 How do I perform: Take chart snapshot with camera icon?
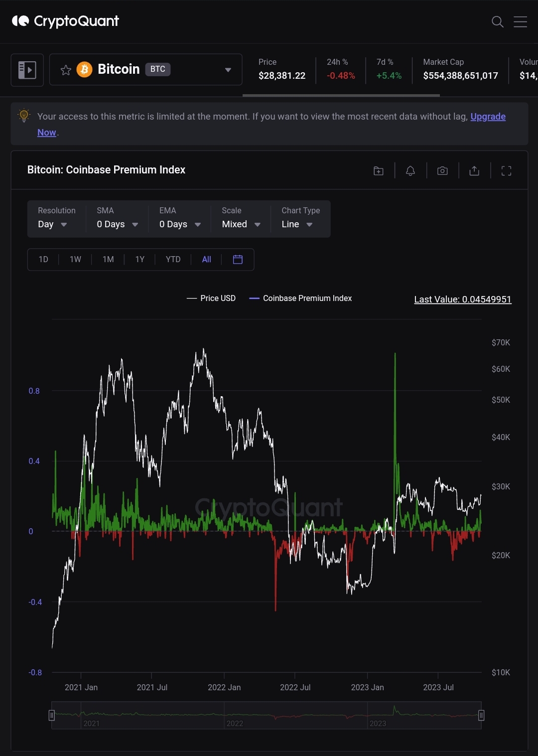[442, 171]
